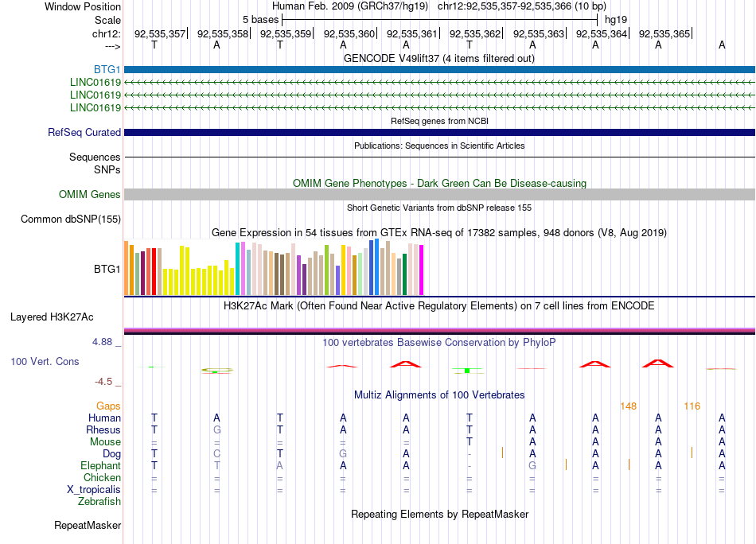Open Publications: Sequences in Scientific Articles title

coord(439,146)
